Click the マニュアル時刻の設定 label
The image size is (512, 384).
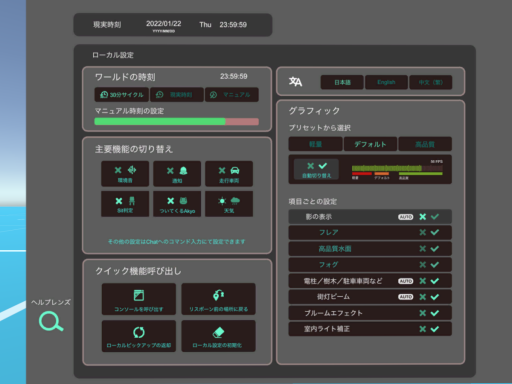click(129, 111)
